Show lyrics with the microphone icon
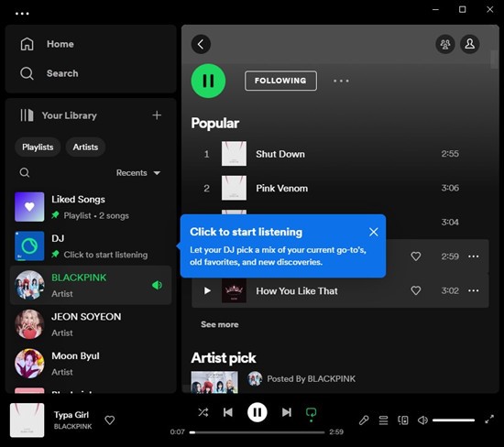This screenshot has width=504, height=447. point(364,420)
